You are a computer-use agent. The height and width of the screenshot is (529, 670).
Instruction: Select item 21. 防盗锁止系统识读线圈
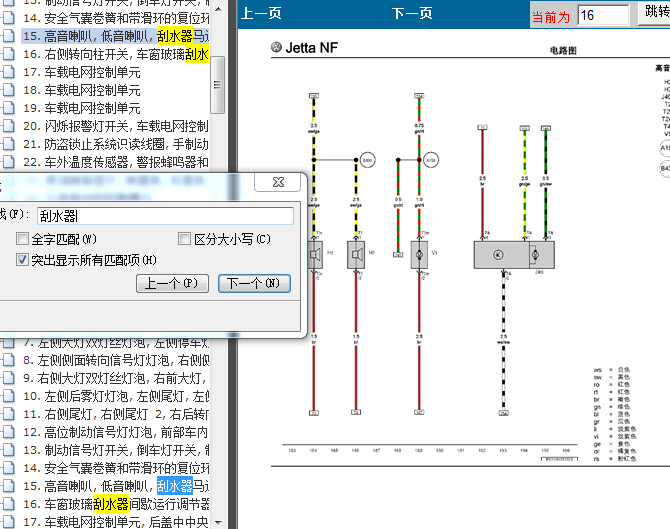116,144
